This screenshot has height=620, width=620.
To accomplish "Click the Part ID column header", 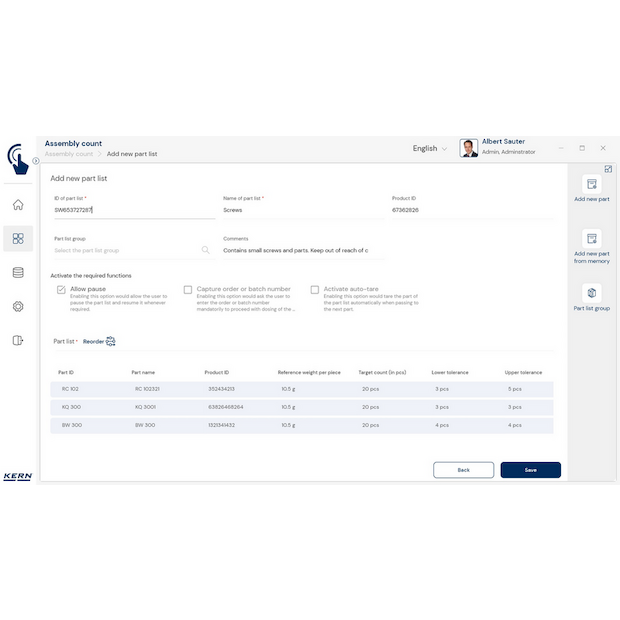I will tap(66, 372).
